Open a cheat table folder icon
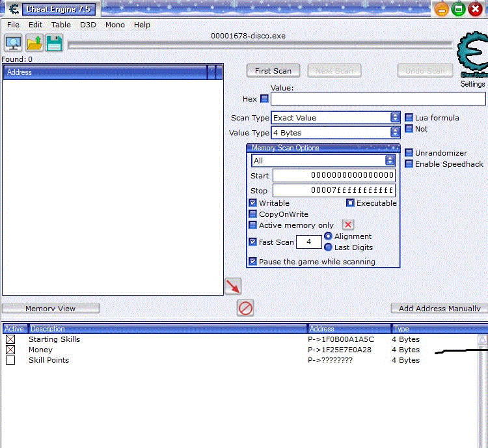This screenshot has height=448, width=488. coord(34,43)
